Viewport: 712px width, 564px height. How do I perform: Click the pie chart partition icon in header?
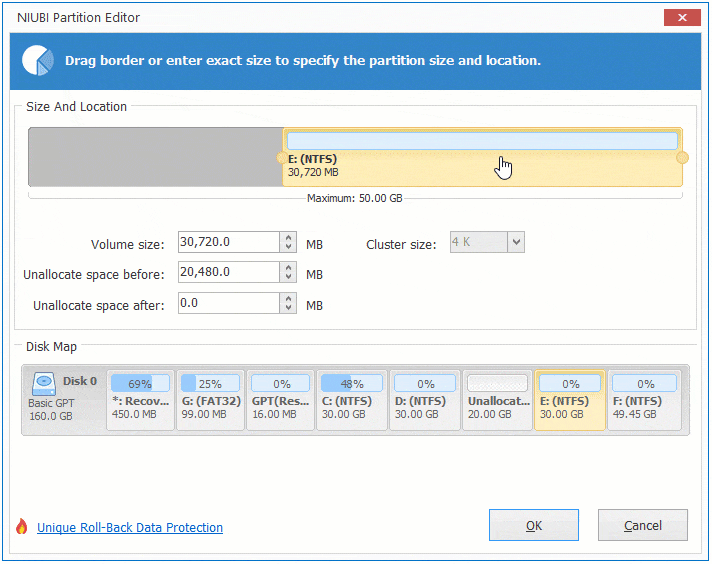tap(38, 60)
